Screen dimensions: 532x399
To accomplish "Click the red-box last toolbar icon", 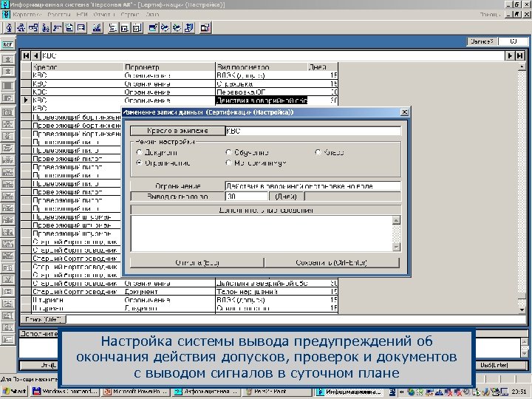I will (205, 27).
